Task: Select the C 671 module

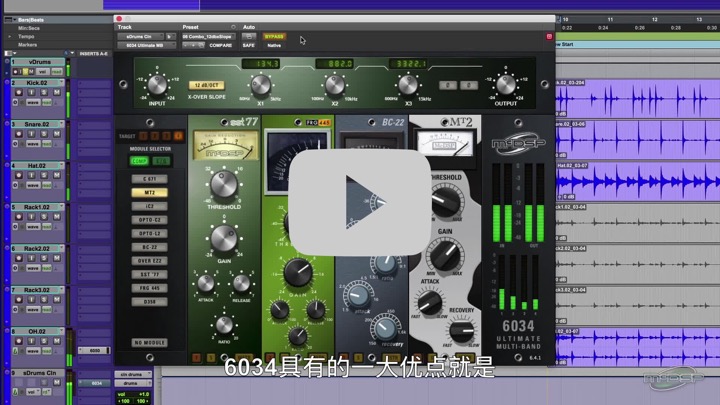Action: click(150, 179)
